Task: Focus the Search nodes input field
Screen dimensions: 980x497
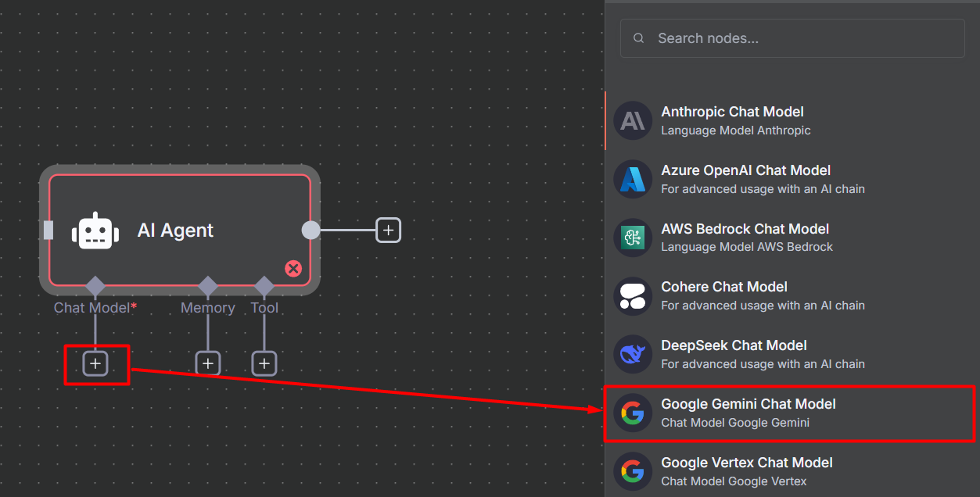Action: click(792, 38)
